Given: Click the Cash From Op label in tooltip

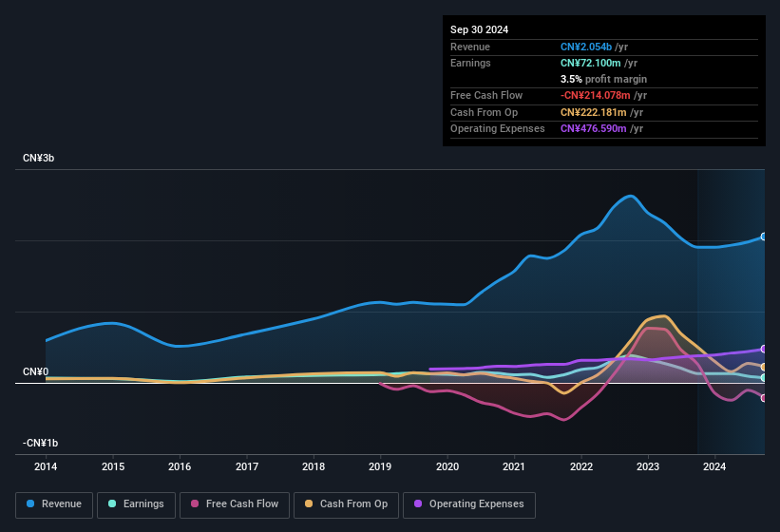Looking at the screenshot, I should [x=484, y=112].
